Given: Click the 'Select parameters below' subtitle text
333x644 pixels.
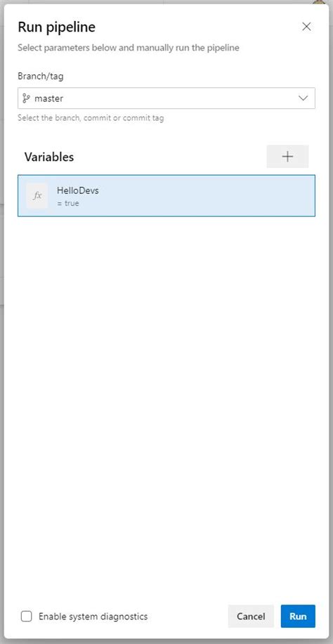Looking at the screenshot, I should coord(129,48).
